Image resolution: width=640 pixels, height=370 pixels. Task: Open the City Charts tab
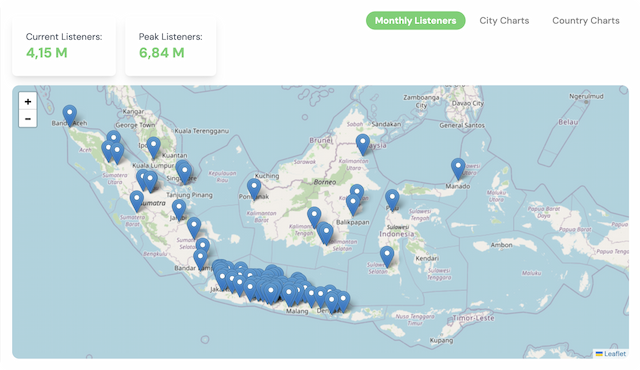click(504, 20)
